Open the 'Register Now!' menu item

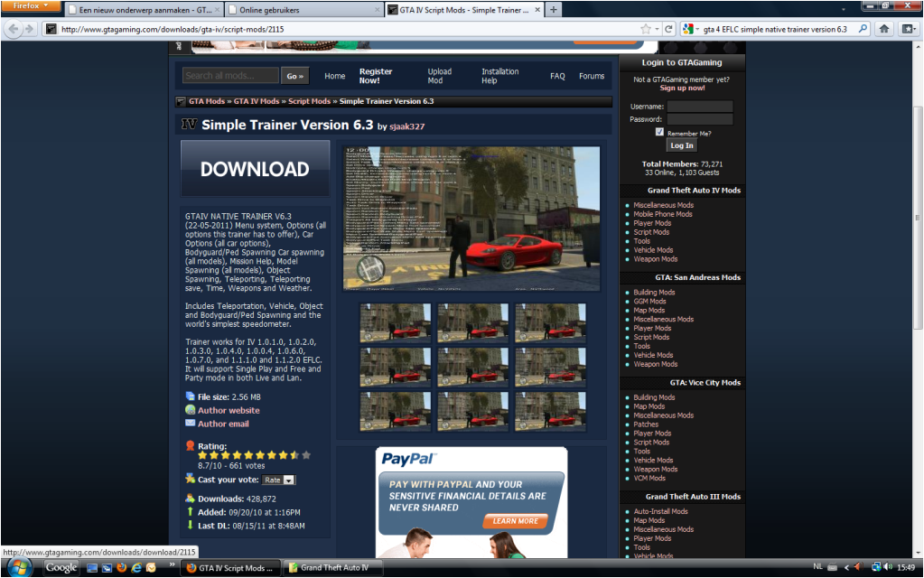(x=376, y=76)
